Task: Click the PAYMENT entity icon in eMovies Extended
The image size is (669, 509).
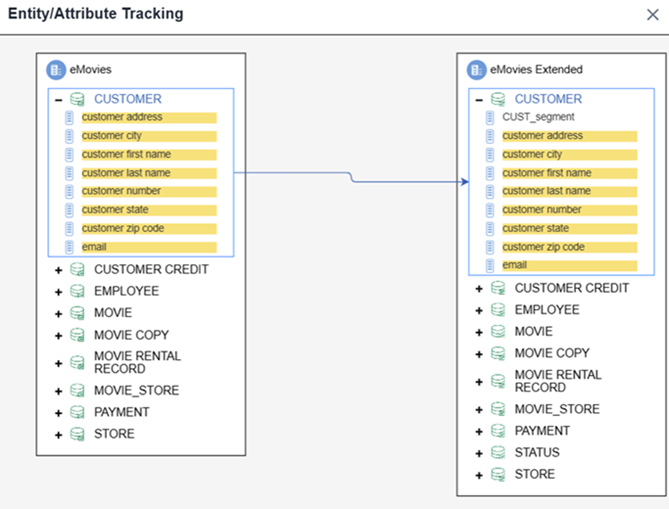Action: [x=498, y=431]
